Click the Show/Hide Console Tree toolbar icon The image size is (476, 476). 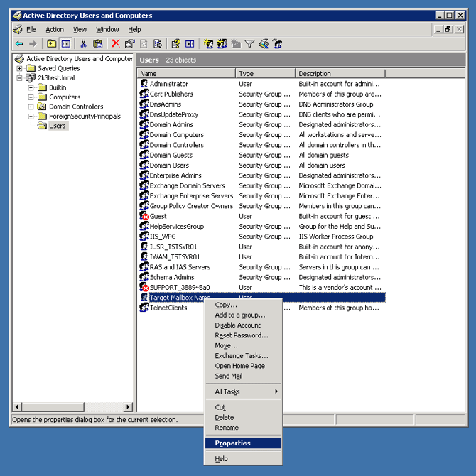click(x=65, y=44)
